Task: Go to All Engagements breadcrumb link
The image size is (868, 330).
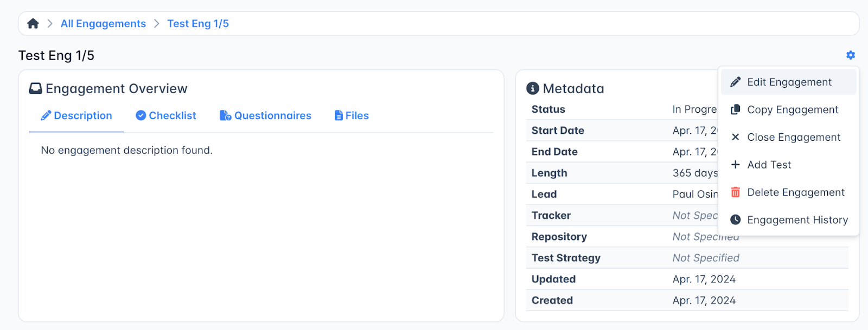Action: click(x=103, y=23)
